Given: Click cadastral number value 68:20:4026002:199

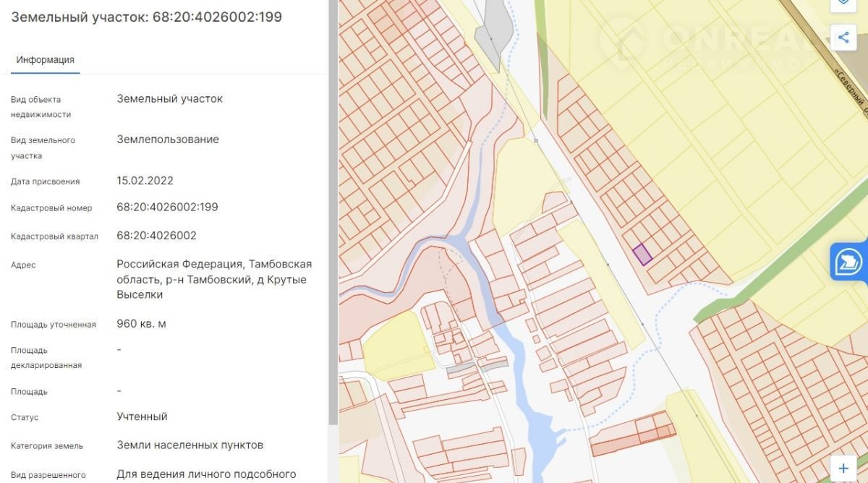Looking at the screenshot, I should coord(167,208).
